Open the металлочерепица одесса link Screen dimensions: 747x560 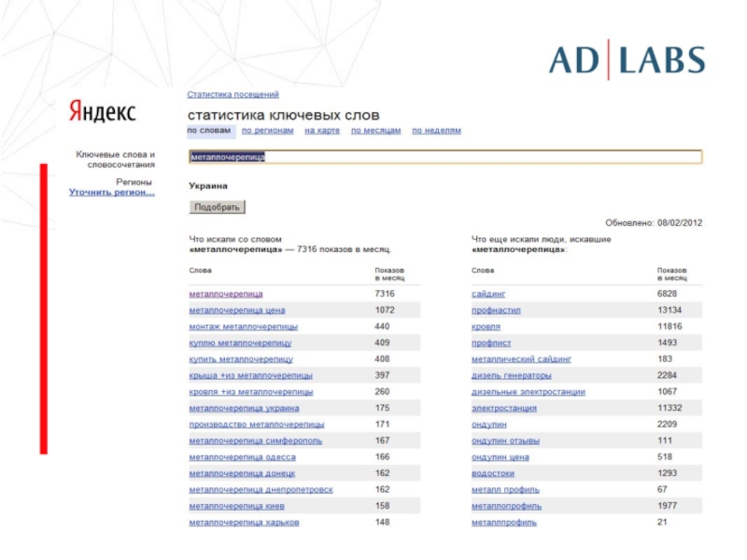(242, 457)
